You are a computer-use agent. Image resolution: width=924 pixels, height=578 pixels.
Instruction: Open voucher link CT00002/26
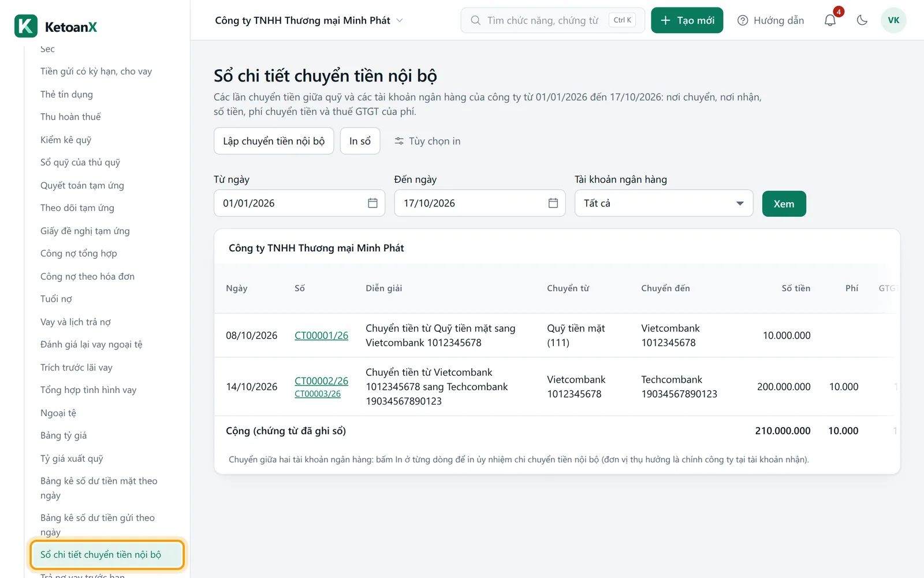pos(321,381)
